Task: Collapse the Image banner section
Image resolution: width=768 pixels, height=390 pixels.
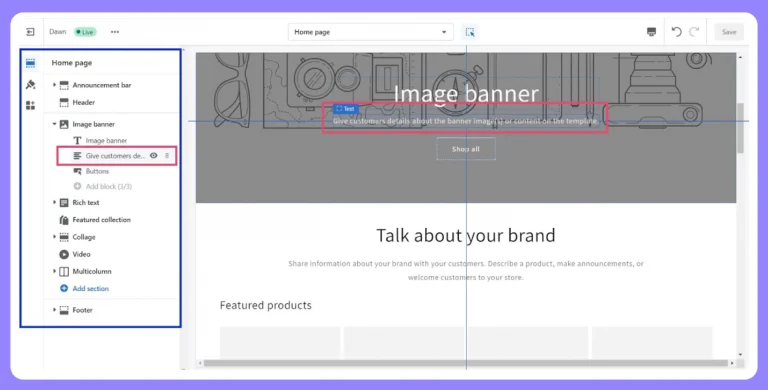Action: 54,124
